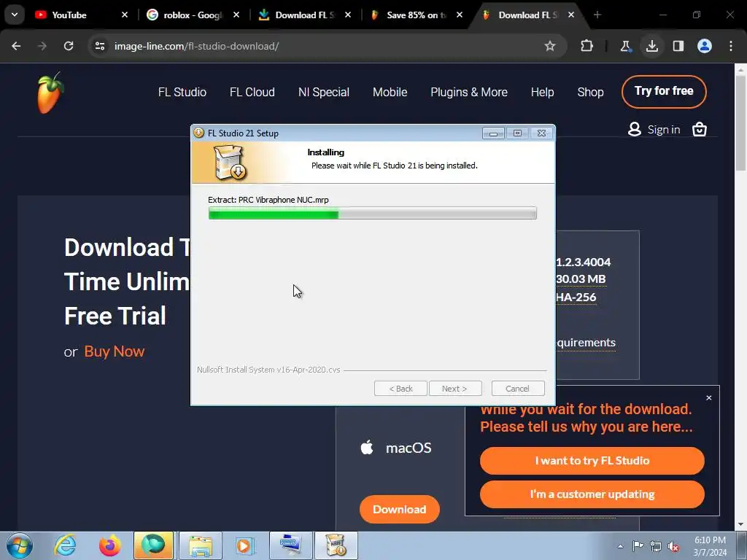Screen dimensions: 747x560
Task: Toggle the browser side panel icon
Action: (678, 46)
